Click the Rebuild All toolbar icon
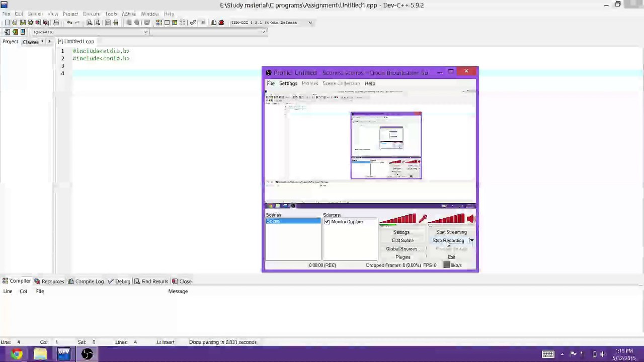Screen dimensions: 644x362 [x=183, y=23]
